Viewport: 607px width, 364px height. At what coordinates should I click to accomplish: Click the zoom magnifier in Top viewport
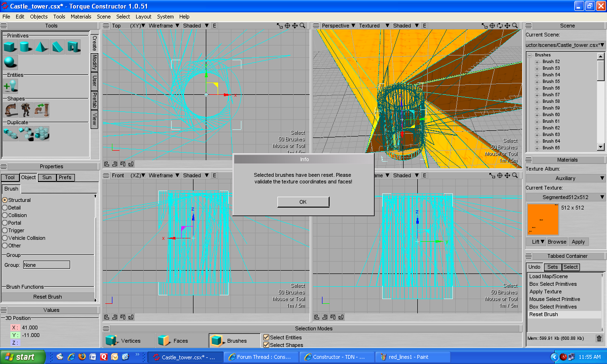(x=303, y=26)
